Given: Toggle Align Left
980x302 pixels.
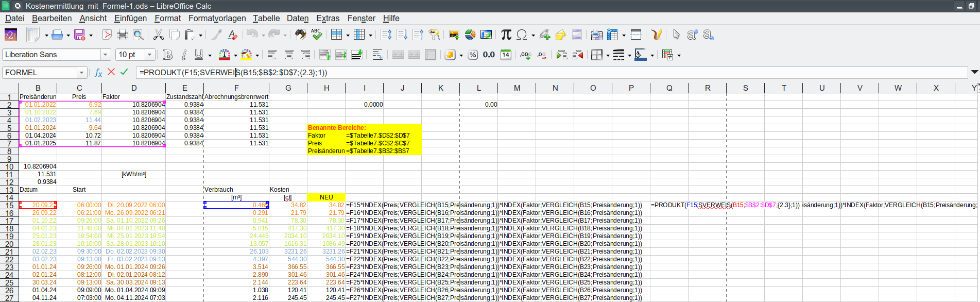Looking at the screenshot, I should (272, 55).
